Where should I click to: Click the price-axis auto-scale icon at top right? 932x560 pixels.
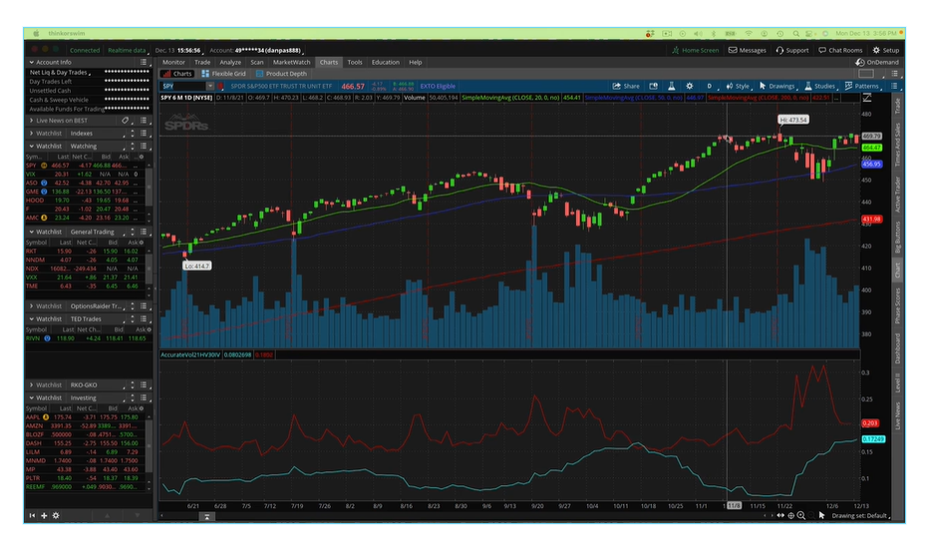click(x=867, y=98)
